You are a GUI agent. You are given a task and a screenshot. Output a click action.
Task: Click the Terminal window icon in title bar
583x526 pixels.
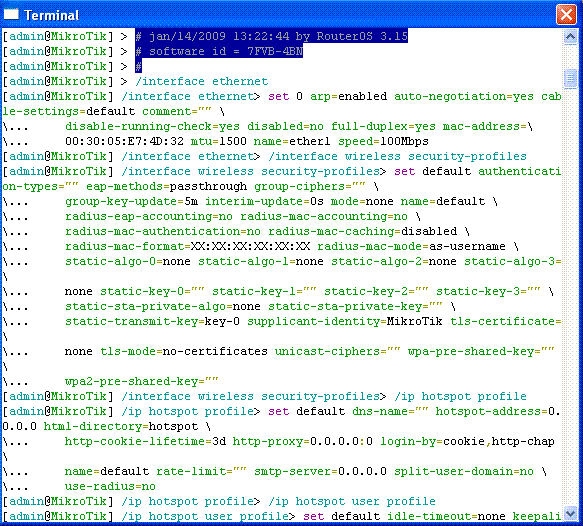click(11, 14)
